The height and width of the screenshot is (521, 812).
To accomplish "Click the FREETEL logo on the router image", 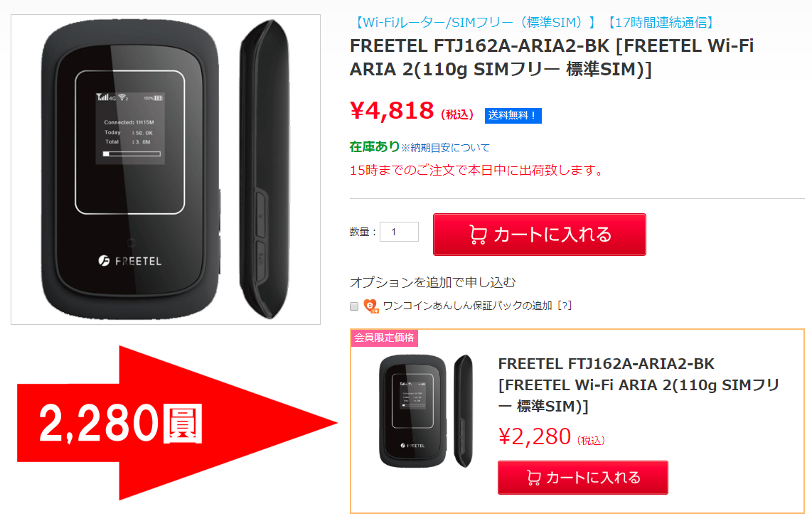I will 130,261.
